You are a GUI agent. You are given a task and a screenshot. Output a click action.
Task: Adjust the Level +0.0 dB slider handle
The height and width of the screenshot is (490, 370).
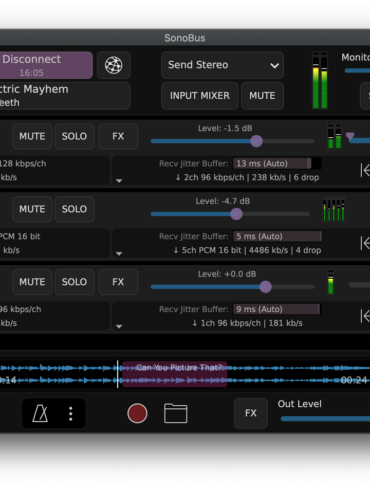pyautogui.click(x=265, y=287)
